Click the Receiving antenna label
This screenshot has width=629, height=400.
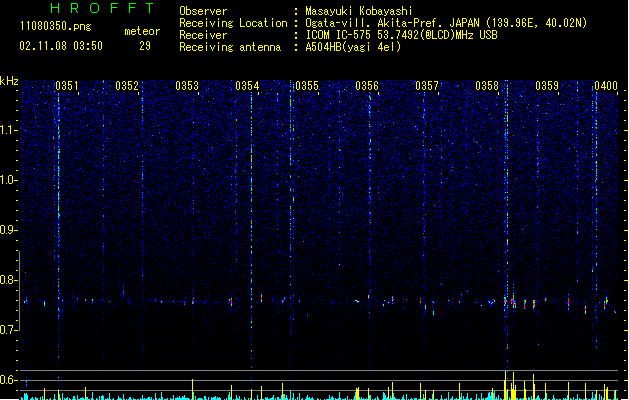(x=230, y=47)
